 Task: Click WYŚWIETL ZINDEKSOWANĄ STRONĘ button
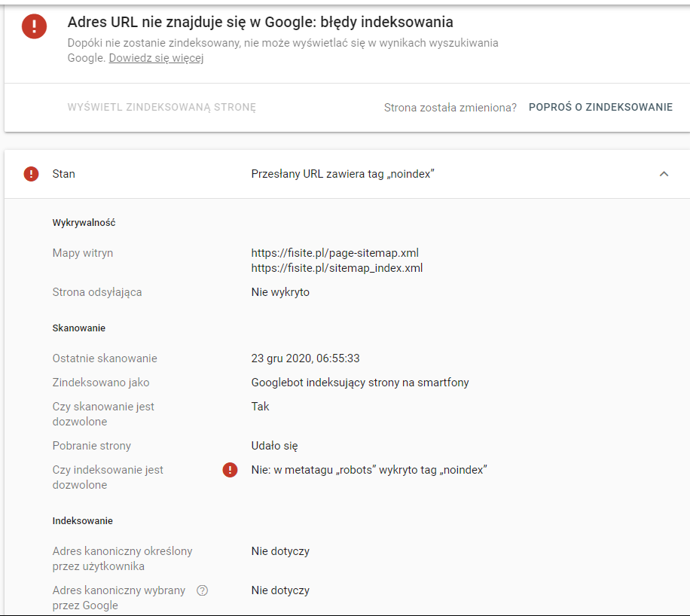[x=162, y=107]
